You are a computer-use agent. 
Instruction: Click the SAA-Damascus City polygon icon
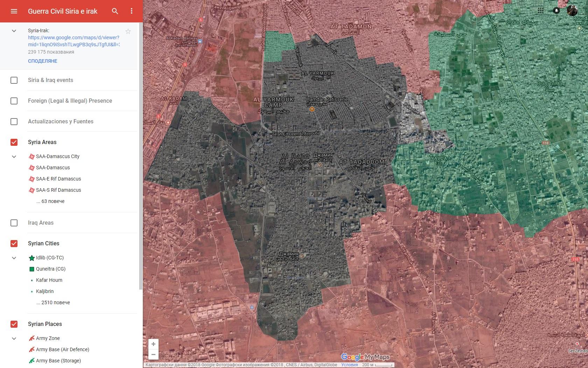pyautogui.click(x=31, y=156)
